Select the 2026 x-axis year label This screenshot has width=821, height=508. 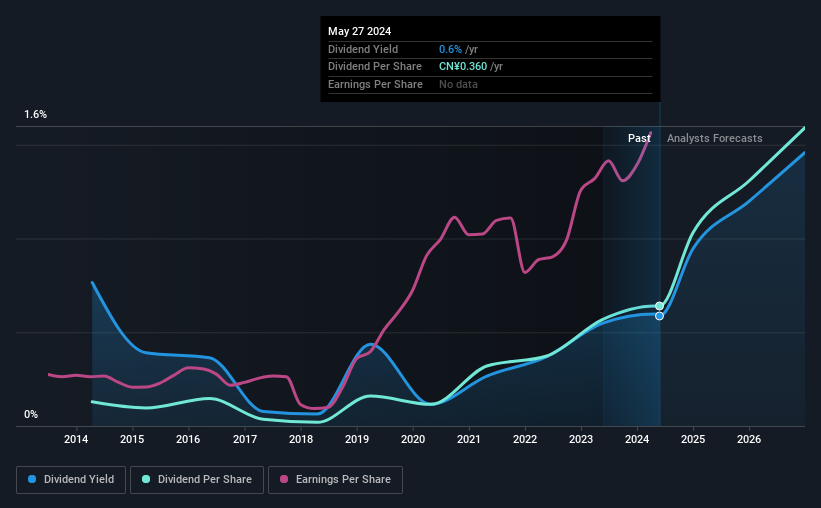749,439
